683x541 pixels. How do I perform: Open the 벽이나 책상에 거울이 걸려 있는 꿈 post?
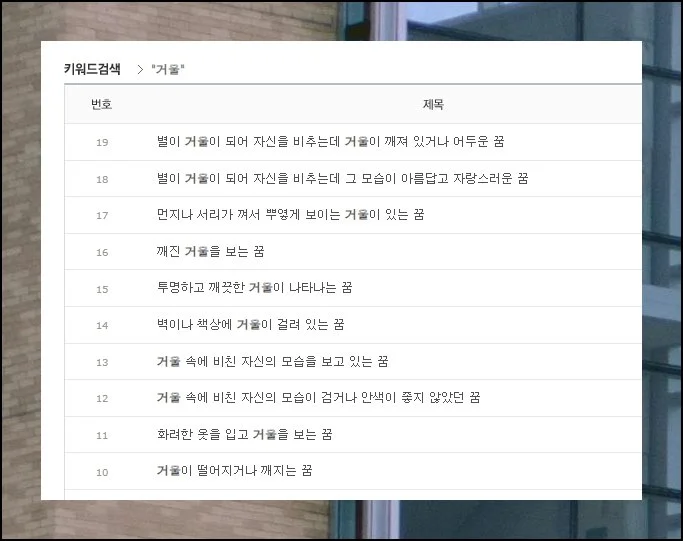250,325
